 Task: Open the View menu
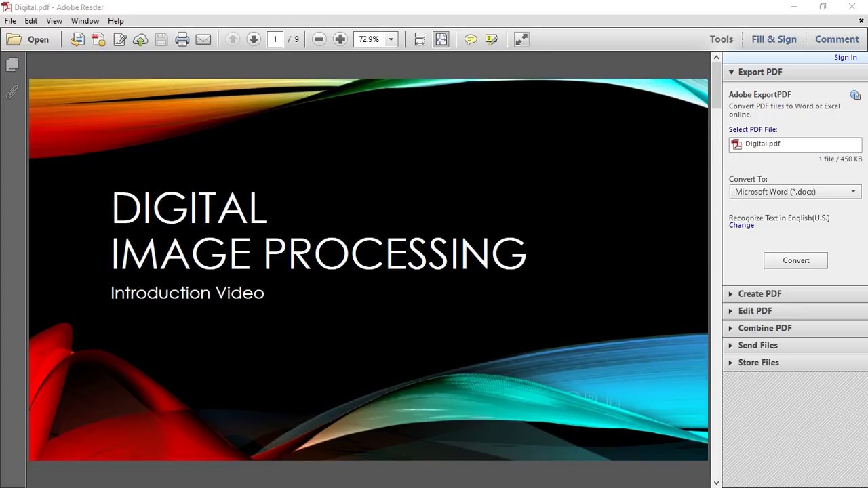54,21
